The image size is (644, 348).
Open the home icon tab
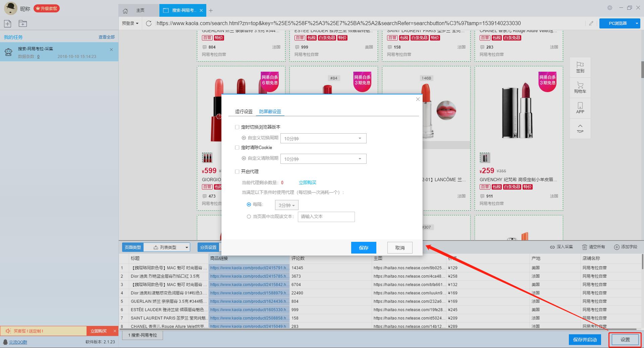click(x=125, y=11)
